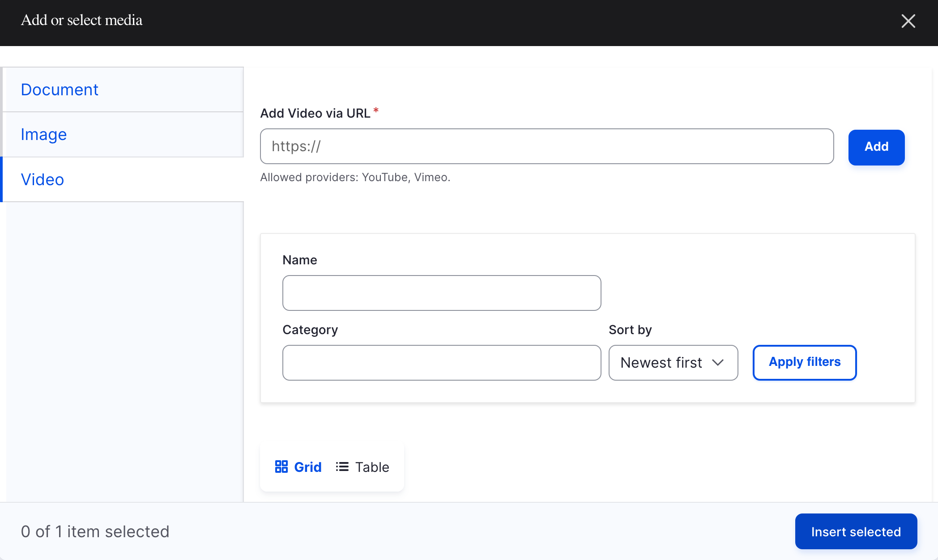
Task: Click into the Category filter field
Action: tap(441, 363)
